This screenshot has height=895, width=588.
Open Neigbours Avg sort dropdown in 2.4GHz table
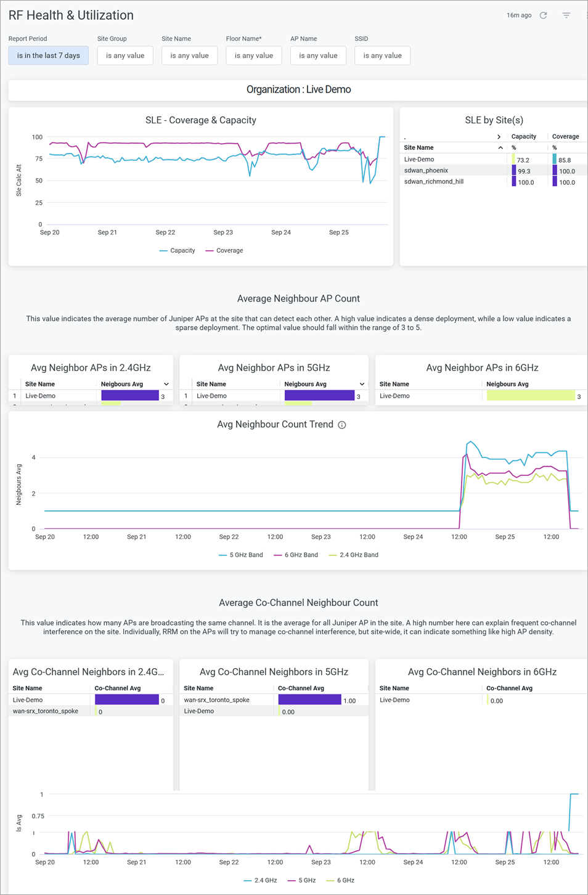(166, 385)
